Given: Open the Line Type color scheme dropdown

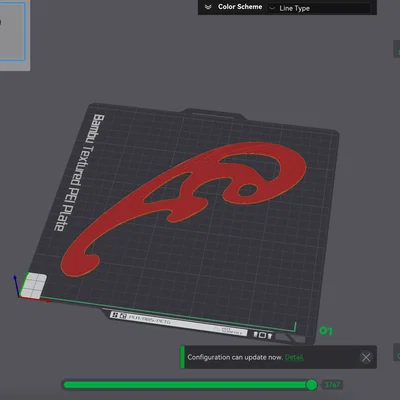Looking at the screenshot, I should 319,8.
